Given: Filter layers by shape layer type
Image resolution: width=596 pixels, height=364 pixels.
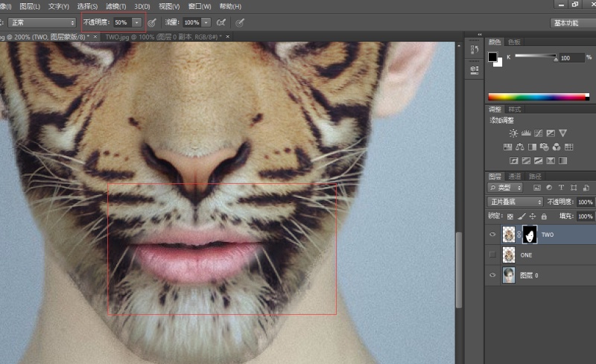Looking at the screenshot, I should pyautogui.click(x=574, y=188).
